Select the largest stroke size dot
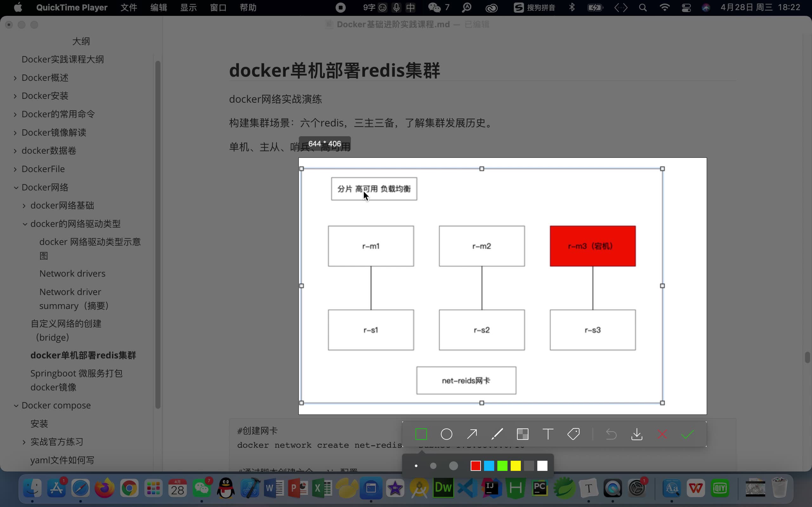Screen dimensions: 812x507 (x=453, y=465)
